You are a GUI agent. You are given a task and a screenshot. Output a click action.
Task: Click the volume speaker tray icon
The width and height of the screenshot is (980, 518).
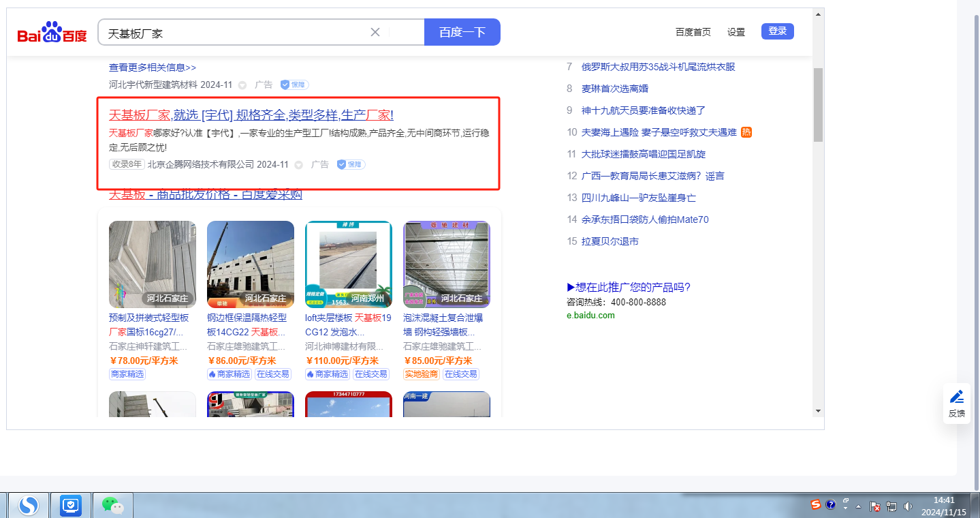click(908, 506)
